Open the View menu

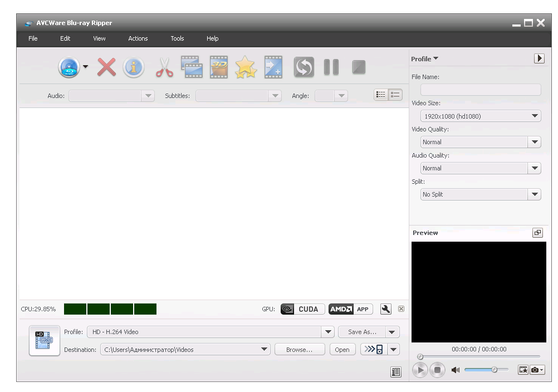[99, 38]
